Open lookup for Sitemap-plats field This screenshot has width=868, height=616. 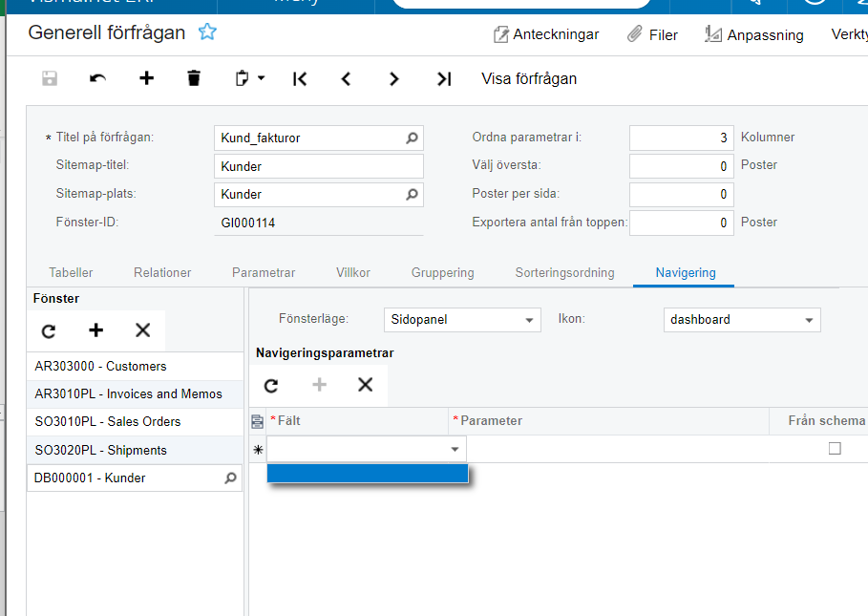tap(412, 194)
